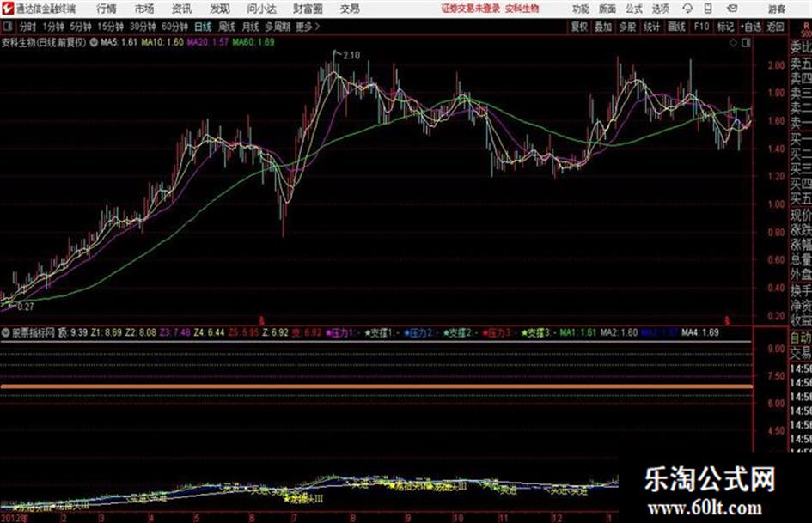The height and width of the screenshot is (523, 812).
Task: Click the 2012年 date axis label
Action: click(x=15, y=518)
